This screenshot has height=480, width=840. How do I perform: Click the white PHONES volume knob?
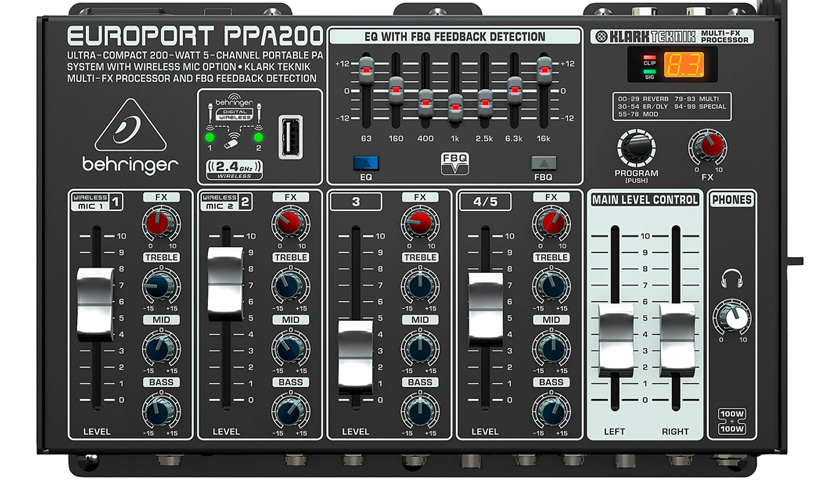coord(733,317)
